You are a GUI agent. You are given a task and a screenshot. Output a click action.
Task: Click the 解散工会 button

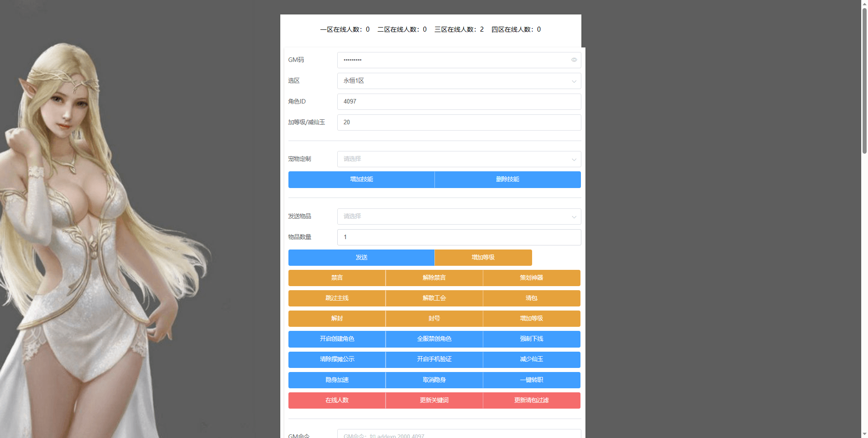pyautogui.click(x=434, y=298)
